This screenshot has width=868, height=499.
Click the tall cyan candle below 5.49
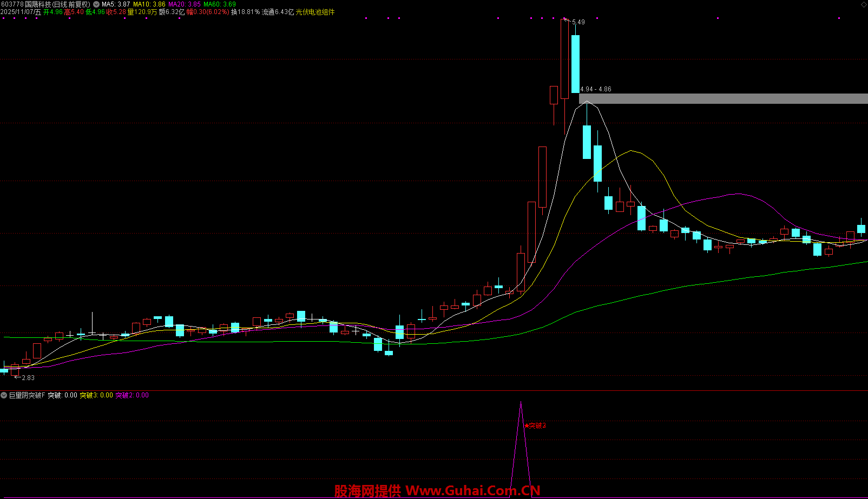pos(575,64)
